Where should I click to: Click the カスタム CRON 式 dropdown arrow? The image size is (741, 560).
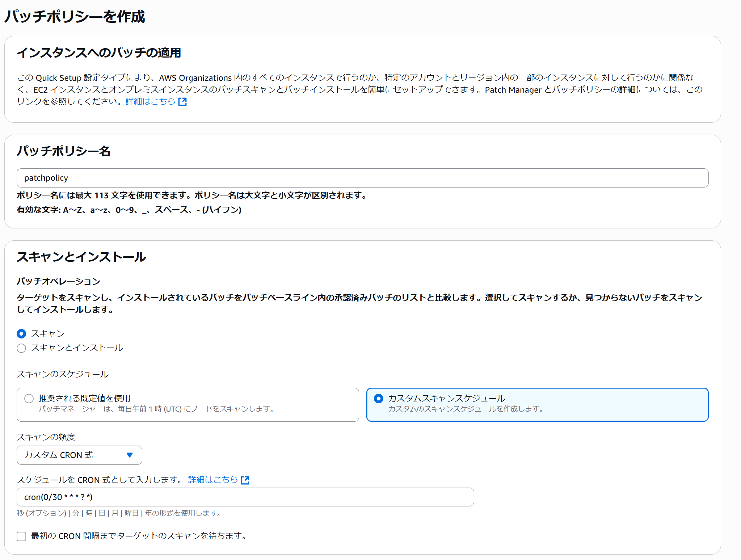click(x=129, y=455)
